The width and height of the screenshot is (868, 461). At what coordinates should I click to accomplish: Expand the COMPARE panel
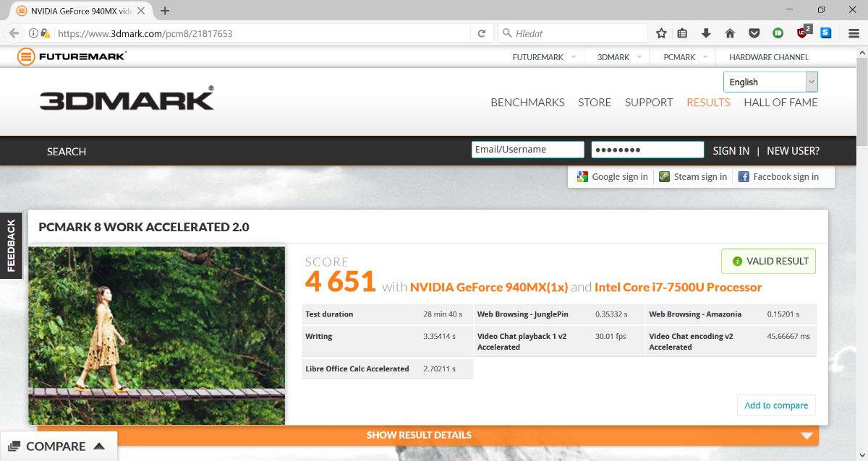click(59, 447)
